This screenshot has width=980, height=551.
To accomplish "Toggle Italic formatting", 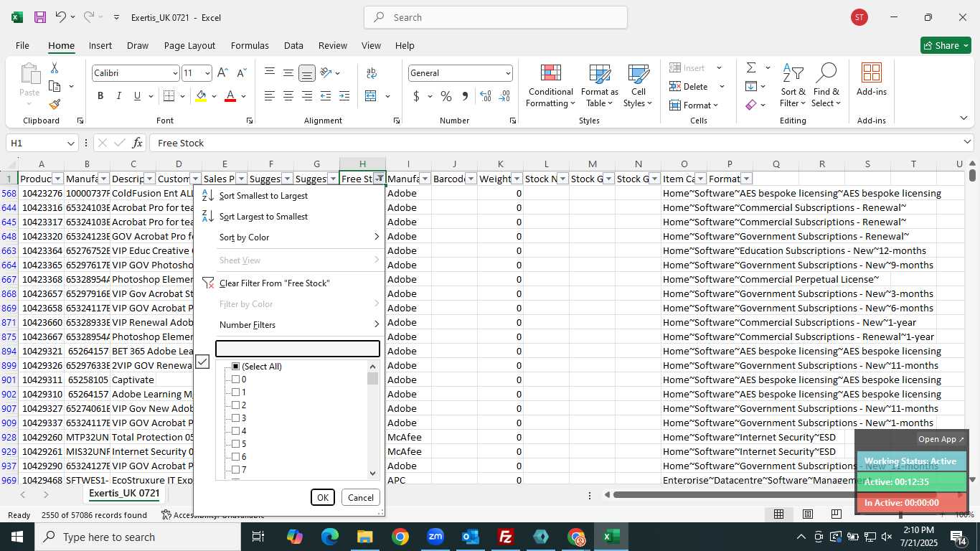I will tap(118, 96).
